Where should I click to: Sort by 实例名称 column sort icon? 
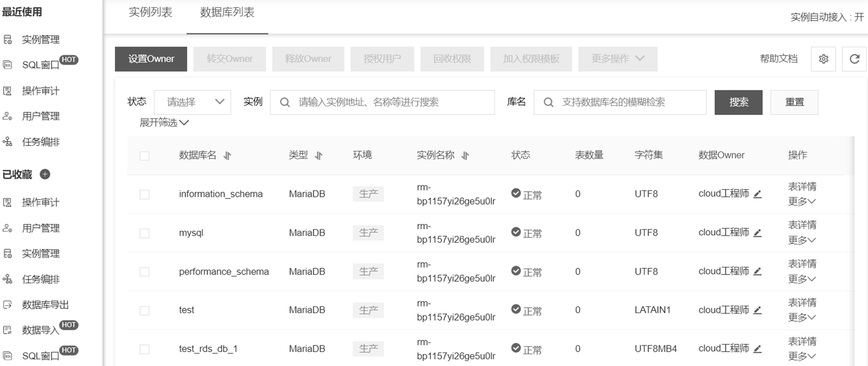(x=465, y=156)
